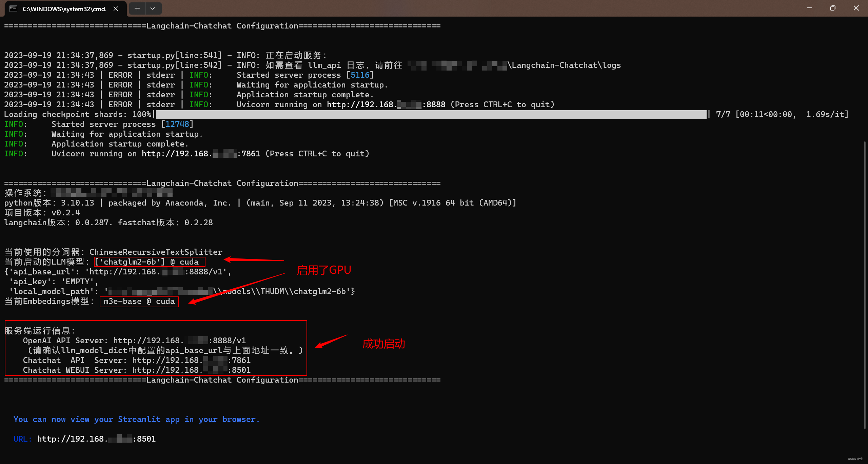Minimize the terminal window
Image resolution: width=868 pixels, height=464 pixels.
pos(809,8)
